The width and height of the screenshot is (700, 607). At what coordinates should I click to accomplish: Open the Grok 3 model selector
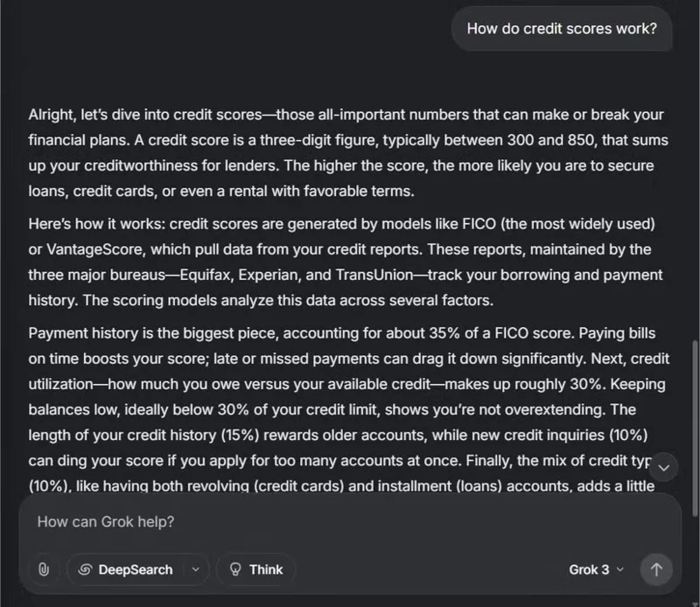[x=596, y=570]
